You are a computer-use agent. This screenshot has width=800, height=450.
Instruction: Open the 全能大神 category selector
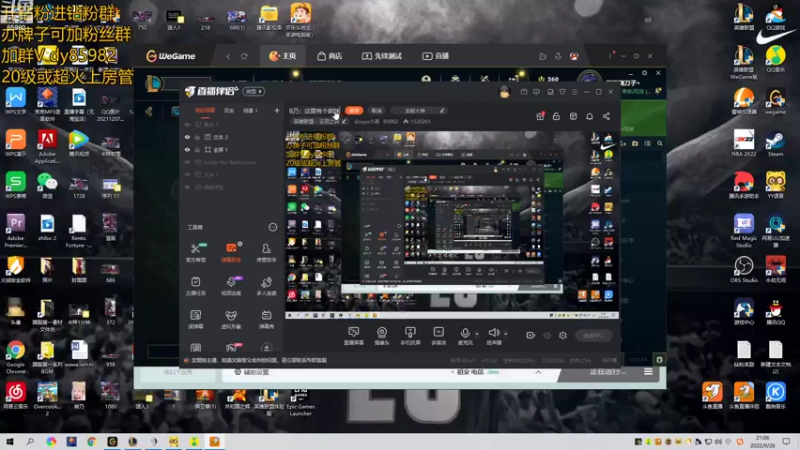click(x=418, y=111)
